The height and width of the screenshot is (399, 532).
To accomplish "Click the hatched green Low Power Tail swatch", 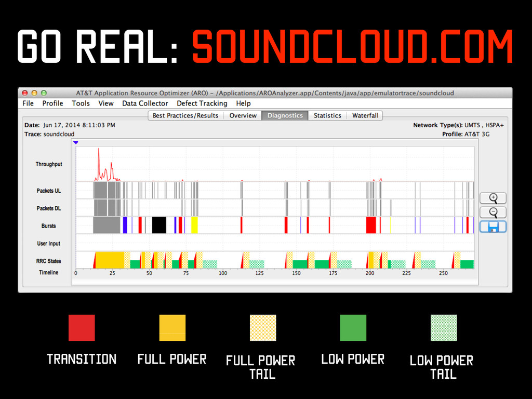I will click(444, 328).
